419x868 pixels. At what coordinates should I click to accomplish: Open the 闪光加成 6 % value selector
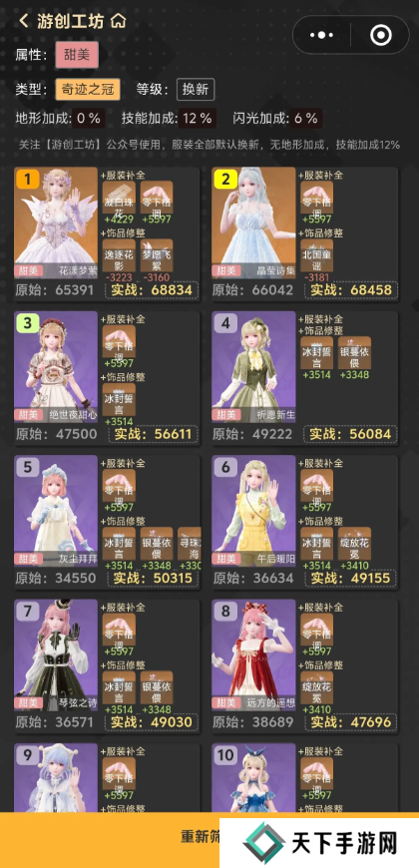coord(305,118)
